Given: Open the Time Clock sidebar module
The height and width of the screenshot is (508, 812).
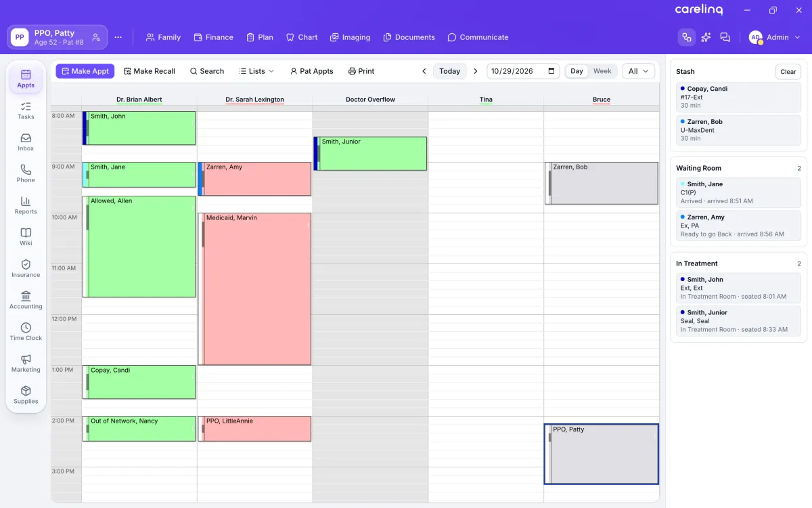Looking at the screenshot, I should pos(26,332).
